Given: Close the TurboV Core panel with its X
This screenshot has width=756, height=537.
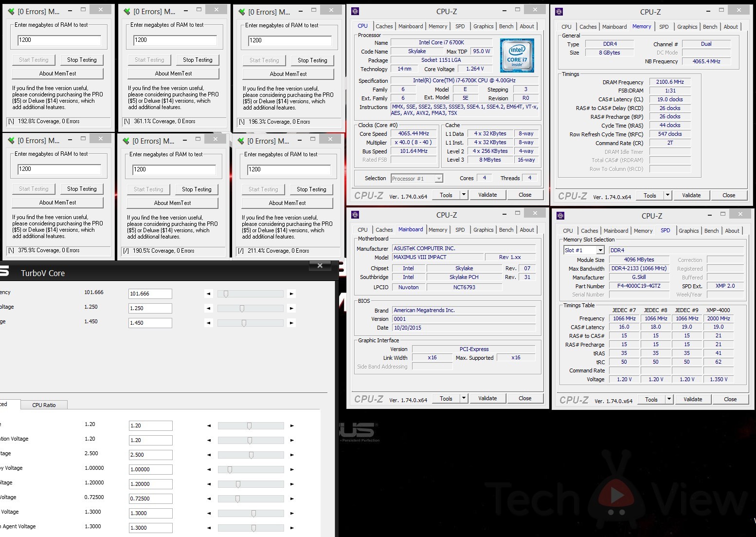Looking at the screenshot, I should click(320, 265).
